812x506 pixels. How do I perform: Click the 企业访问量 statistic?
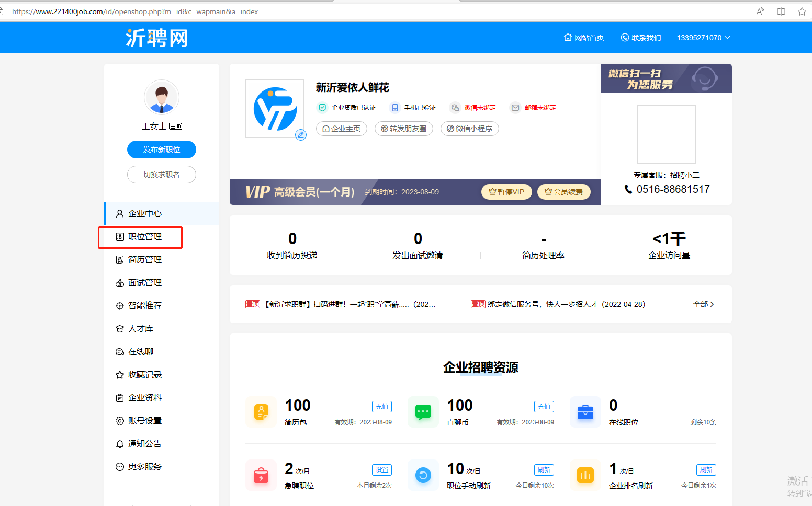click(669, 246)
